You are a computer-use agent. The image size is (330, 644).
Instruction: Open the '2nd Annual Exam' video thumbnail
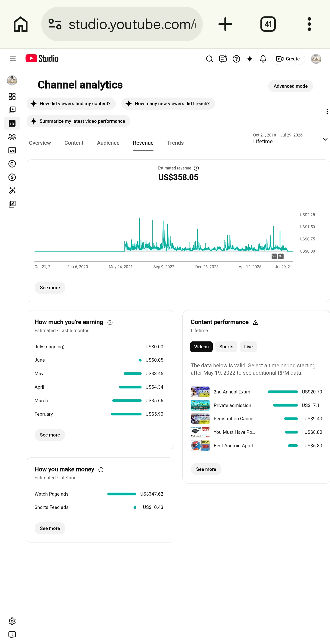(200, 392)
